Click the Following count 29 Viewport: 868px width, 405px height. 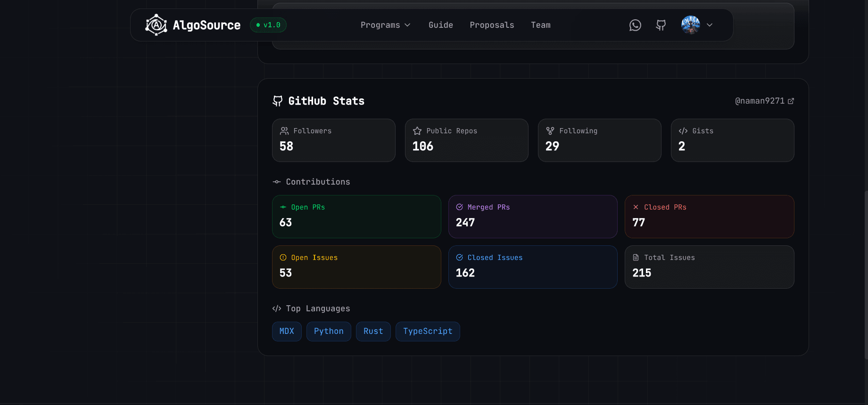(552, 146)
